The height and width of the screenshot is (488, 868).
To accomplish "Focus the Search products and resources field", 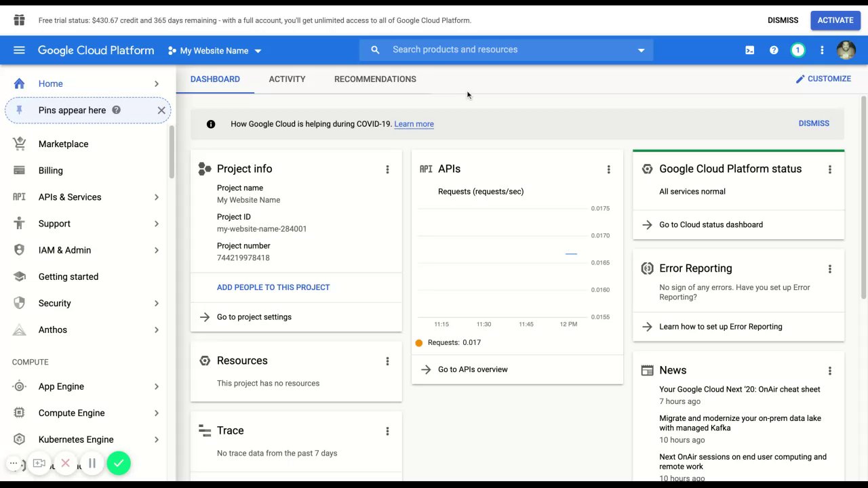I will click(506, 49).
